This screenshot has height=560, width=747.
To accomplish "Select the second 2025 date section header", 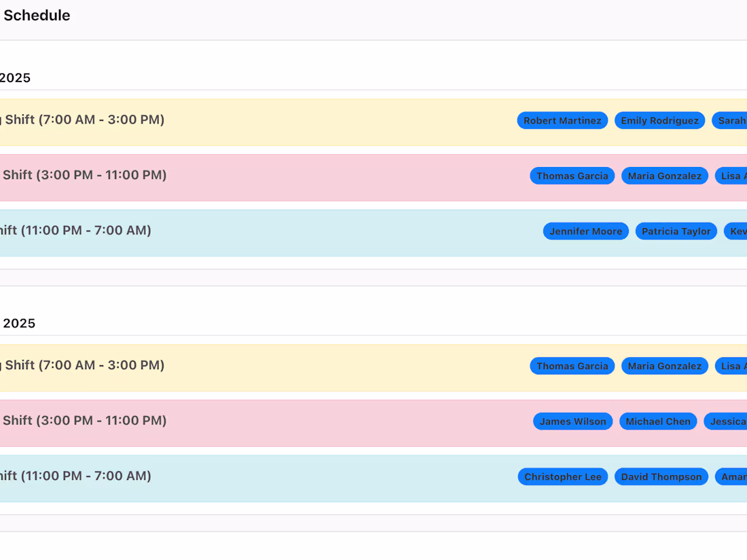I will [x=20, y=323].
